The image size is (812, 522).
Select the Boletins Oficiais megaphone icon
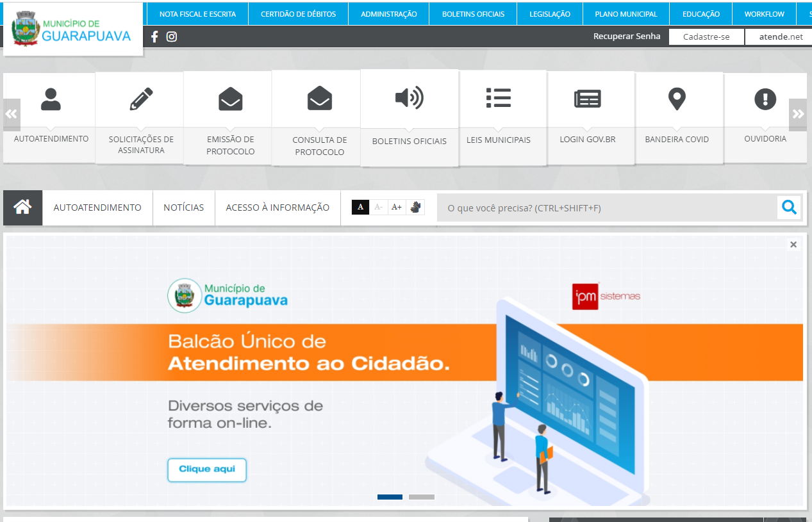tap(409, 98)
